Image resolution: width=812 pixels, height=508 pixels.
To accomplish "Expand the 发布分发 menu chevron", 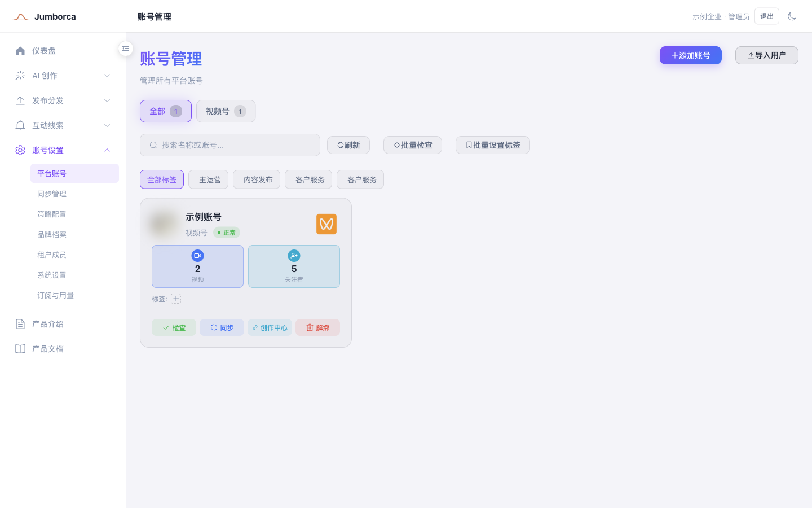I will (107, 100).
